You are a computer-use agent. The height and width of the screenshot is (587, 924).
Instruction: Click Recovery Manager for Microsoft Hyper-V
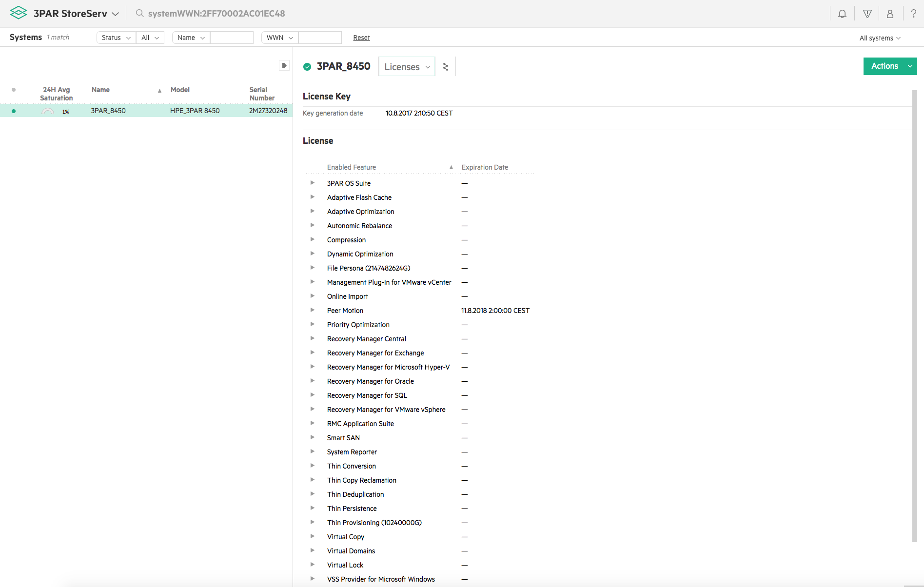[388, 367]
